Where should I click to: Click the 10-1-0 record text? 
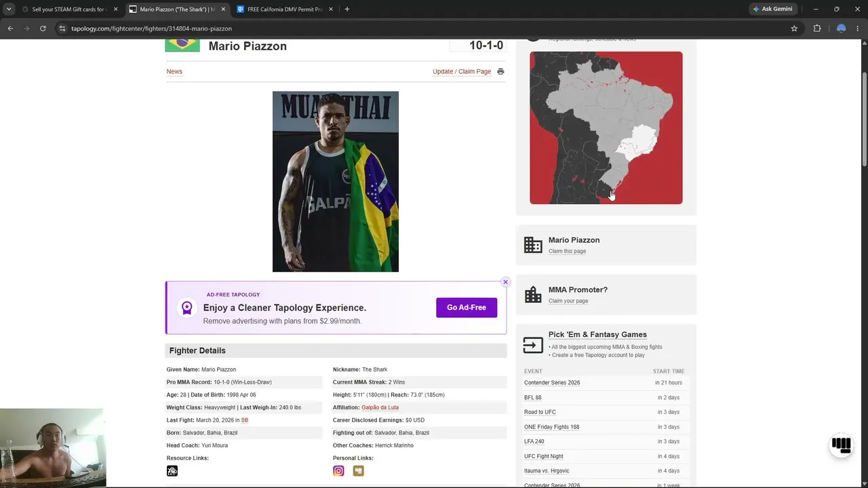tap(486, 45)
